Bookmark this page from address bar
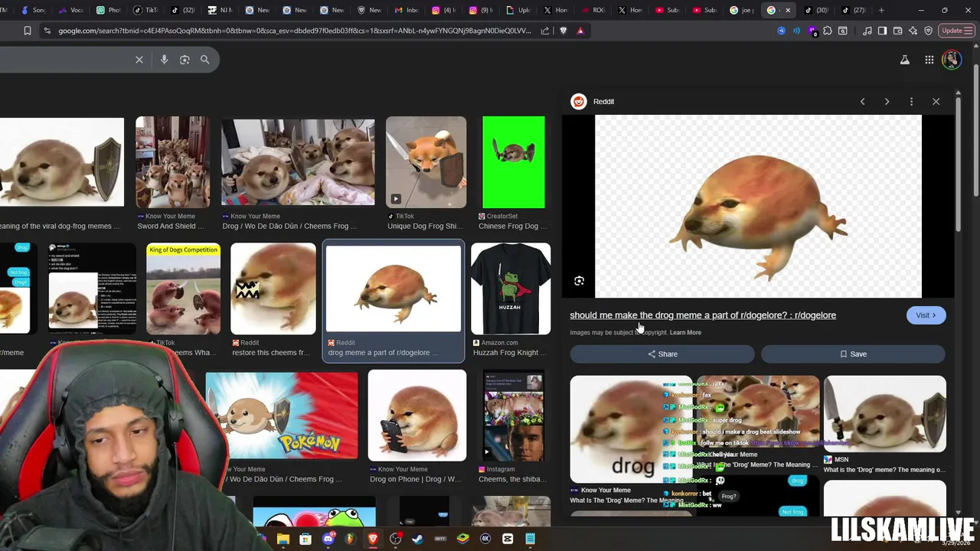This screenshot has width=980, height=551. [x=28, y=31]
